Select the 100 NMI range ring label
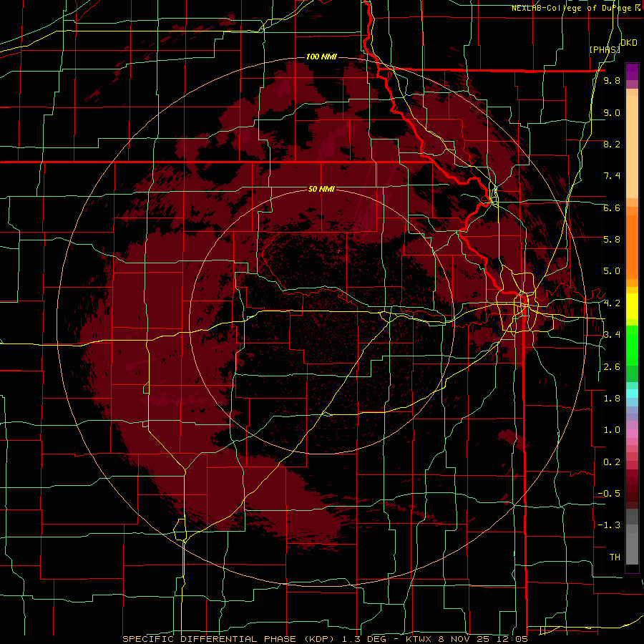Screen dimensions: 644x644 321,57
